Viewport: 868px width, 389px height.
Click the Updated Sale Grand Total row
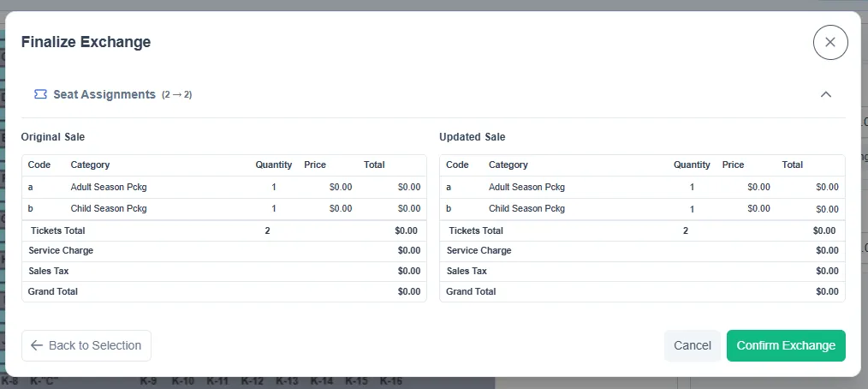[642, 291]
